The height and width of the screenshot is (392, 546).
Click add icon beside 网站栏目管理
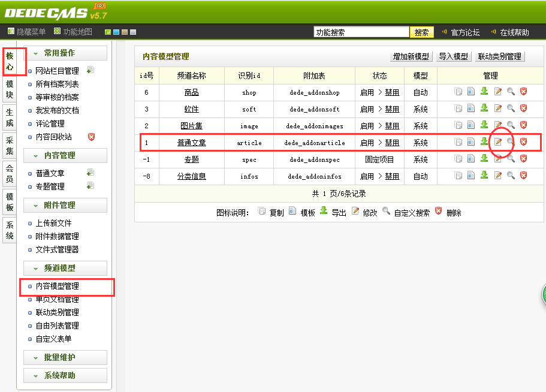coord(91,70)
